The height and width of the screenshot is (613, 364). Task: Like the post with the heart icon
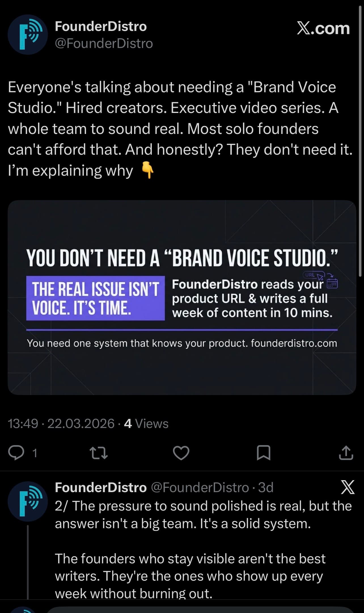coord(181,453)
